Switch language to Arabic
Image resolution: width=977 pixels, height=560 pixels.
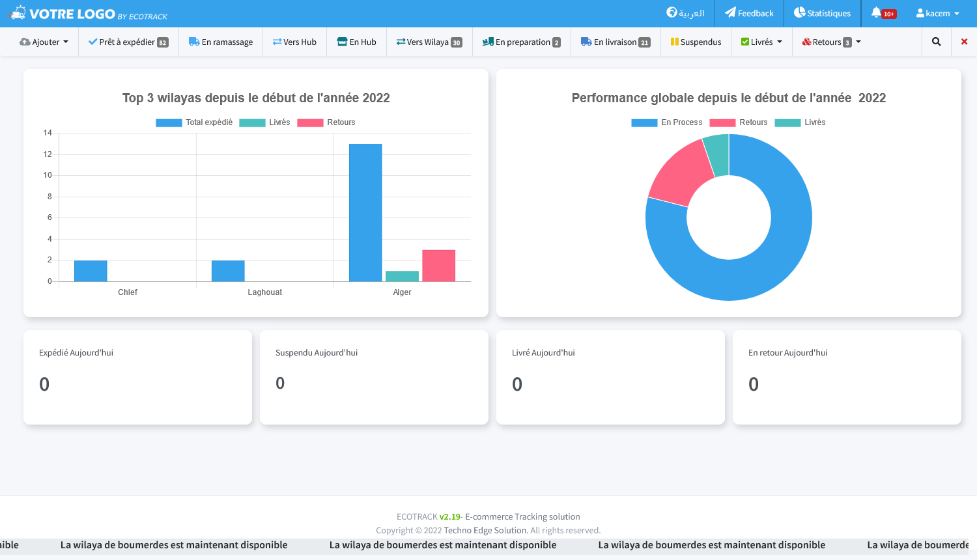[x=685, y=13]
